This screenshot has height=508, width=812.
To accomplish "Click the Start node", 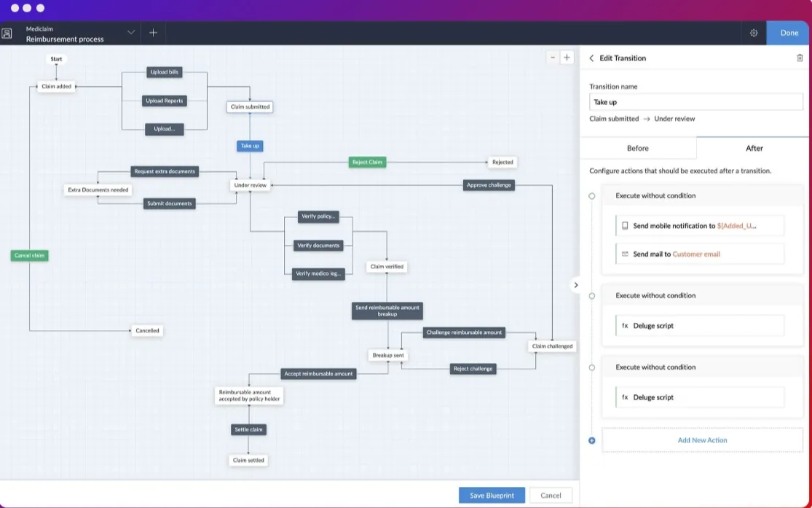I will (56, 59).
